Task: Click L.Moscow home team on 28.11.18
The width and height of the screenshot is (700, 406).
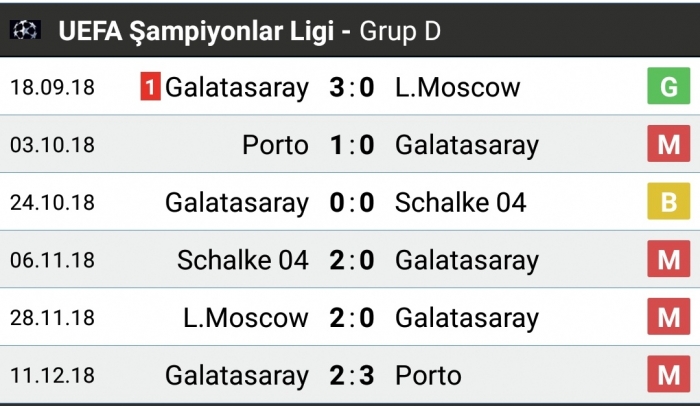Action: [246, 318]
